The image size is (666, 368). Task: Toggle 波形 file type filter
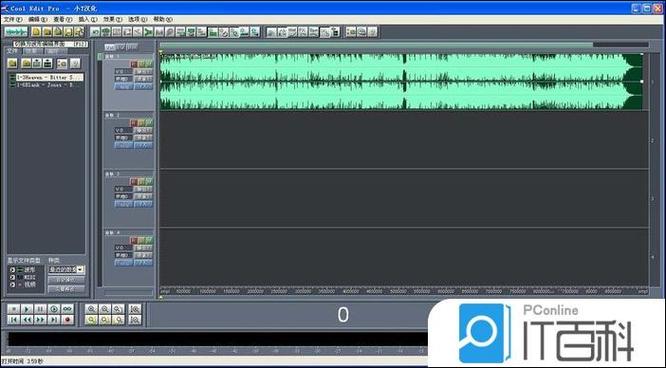coord(12,270)
